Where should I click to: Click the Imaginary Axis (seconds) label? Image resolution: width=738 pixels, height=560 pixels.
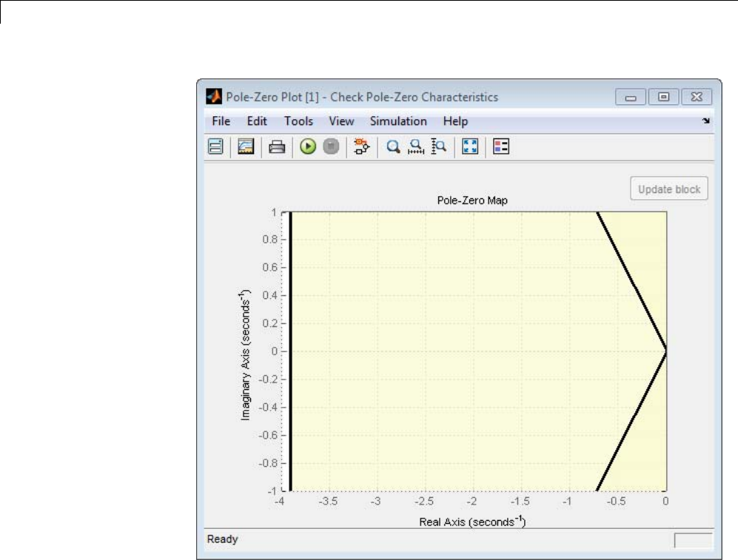pyautogui.click(x=245, y=355)
